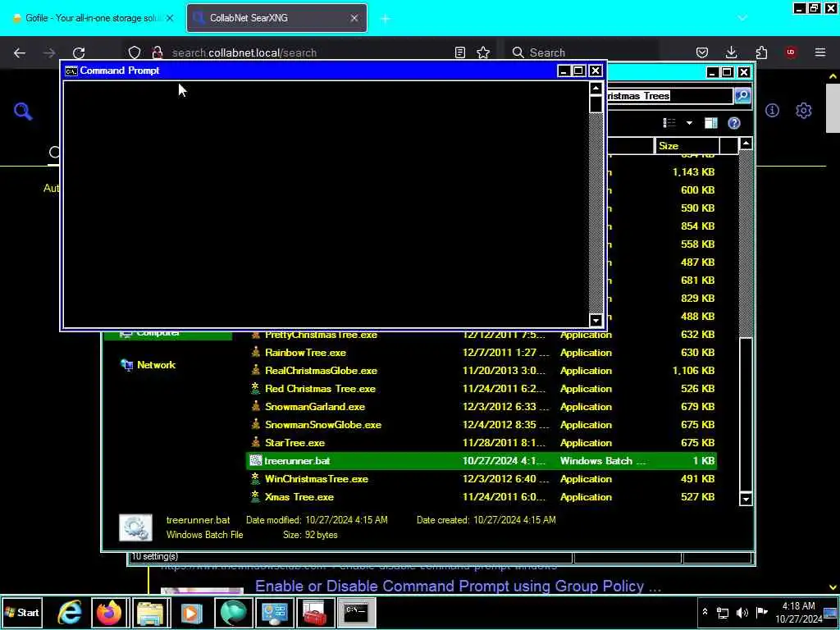Click the Firefox back arrow
840x630 pixels.
[20, 52]
